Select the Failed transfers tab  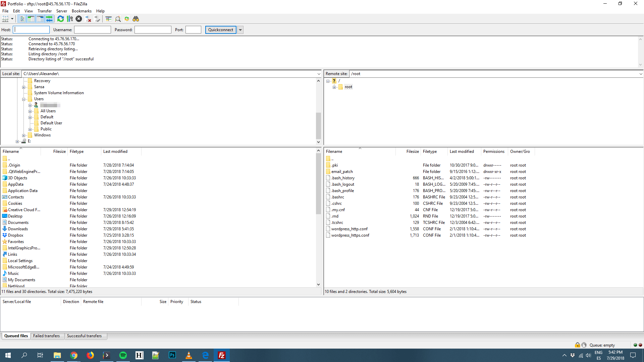(46, 336)
